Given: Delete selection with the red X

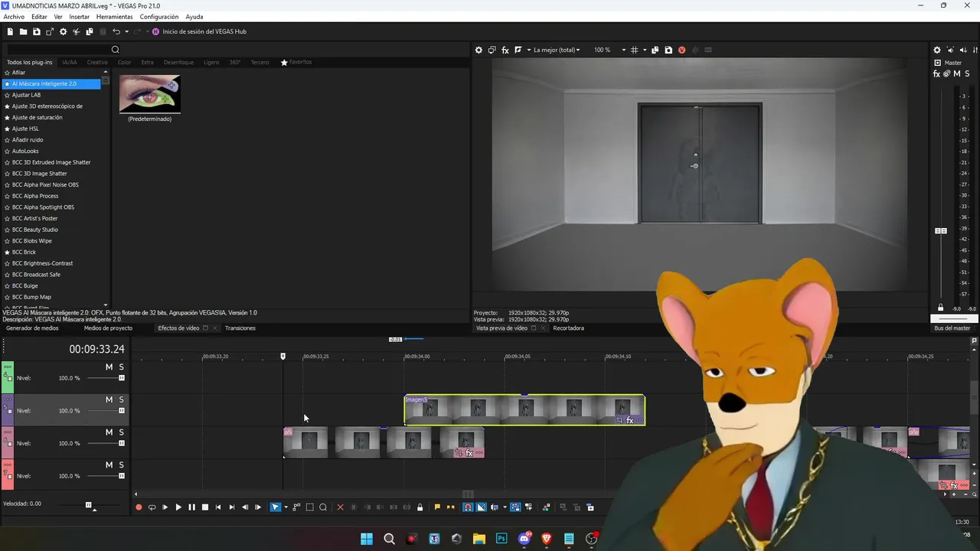Looking at the screenshot, I should 341,507.
